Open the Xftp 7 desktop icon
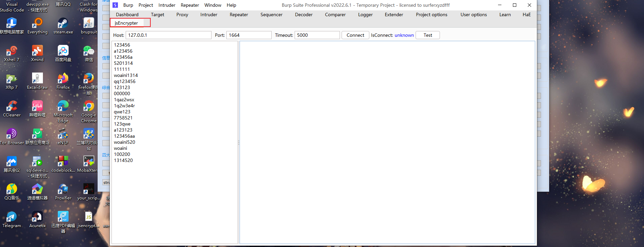644x247 pixels. pyautogui.click(x=12, y=81)
